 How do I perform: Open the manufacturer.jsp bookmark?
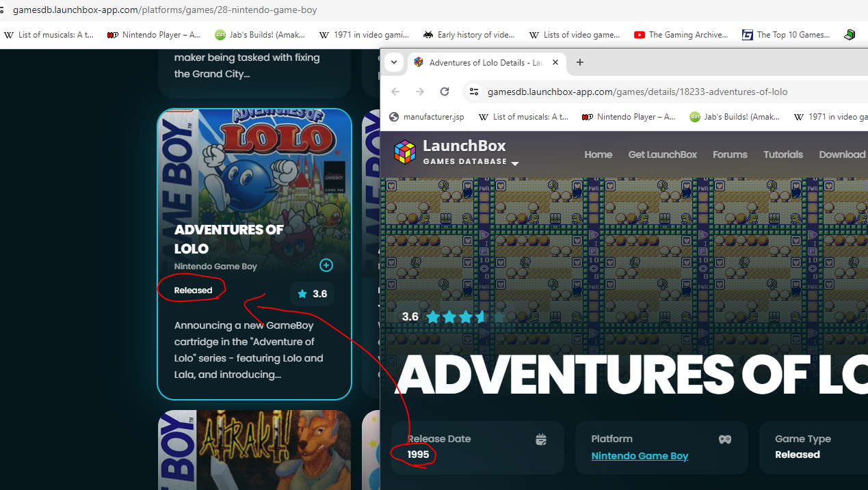pos(427,117)
